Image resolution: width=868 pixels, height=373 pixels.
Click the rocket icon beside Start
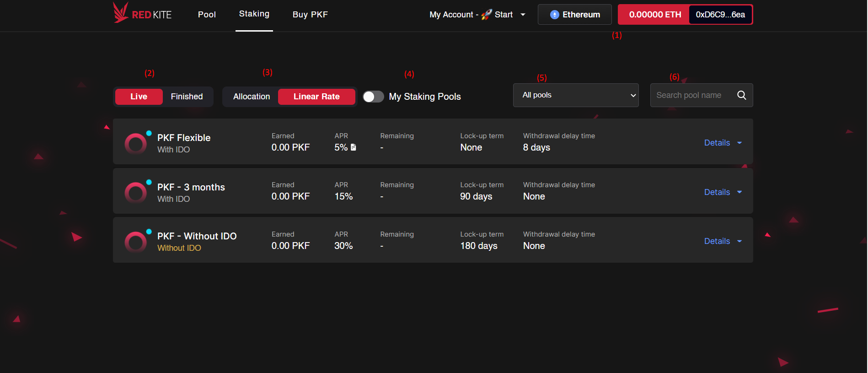(486, 15)
